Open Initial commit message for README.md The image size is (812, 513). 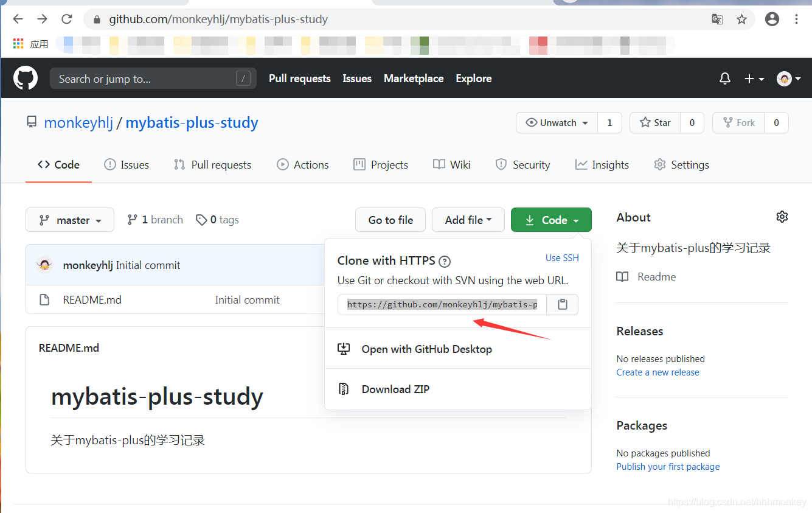pyautogui.click(x=247, y=300)
